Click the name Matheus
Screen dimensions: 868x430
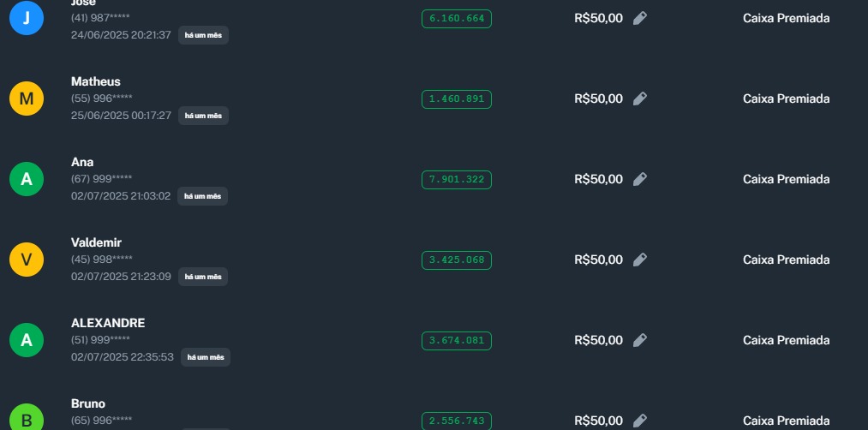[95, 81]
